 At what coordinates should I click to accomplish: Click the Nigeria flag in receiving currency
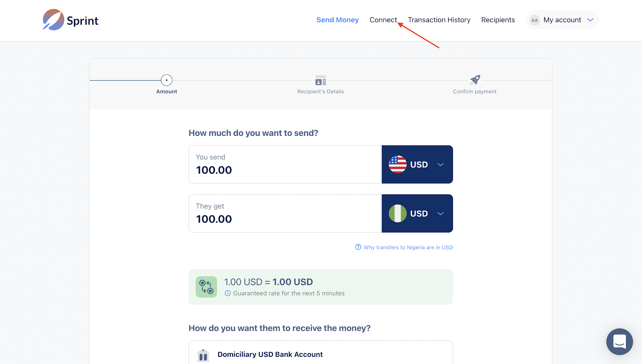coord(397,213)
